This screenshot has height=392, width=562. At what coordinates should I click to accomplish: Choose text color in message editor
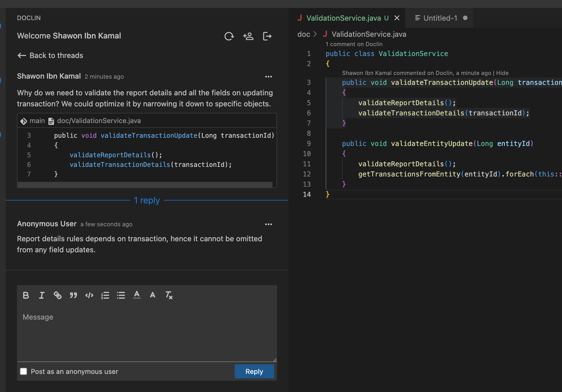click(x=137, y=295)
